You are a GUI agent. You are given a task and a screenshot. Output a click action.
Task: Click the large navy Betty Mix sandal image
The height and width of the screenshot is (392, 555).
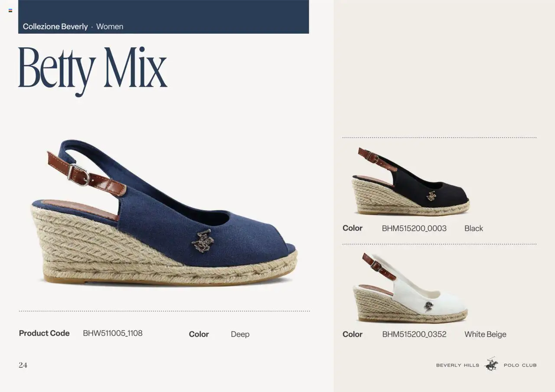point(164,212)
